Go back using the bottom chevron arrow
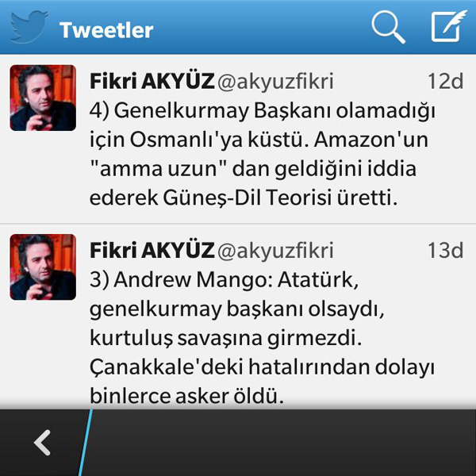 pos(42,443)
